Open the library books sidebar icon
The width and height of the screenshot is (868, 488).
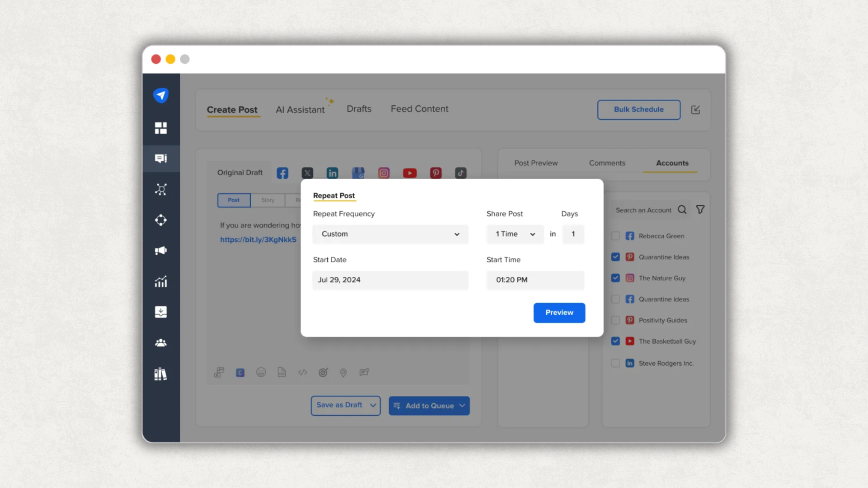pyautogui.click(x=161, y=374)
